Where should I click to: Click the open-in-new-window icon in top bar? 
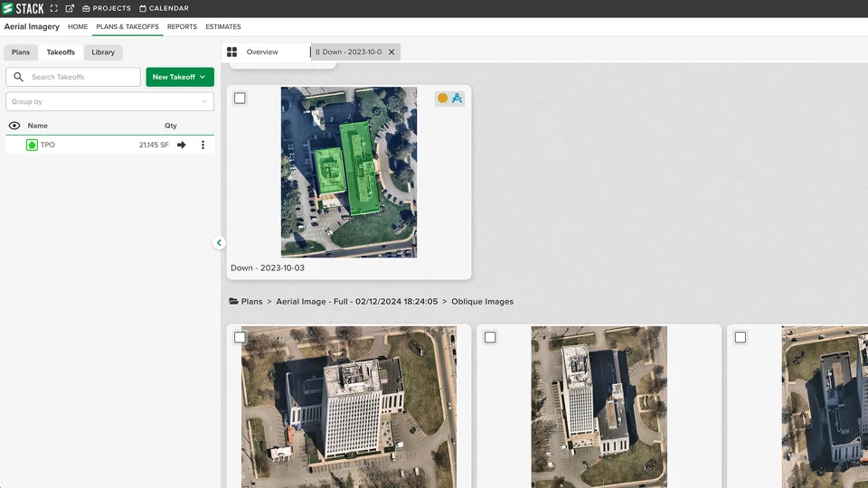click(x=70, y=8)
